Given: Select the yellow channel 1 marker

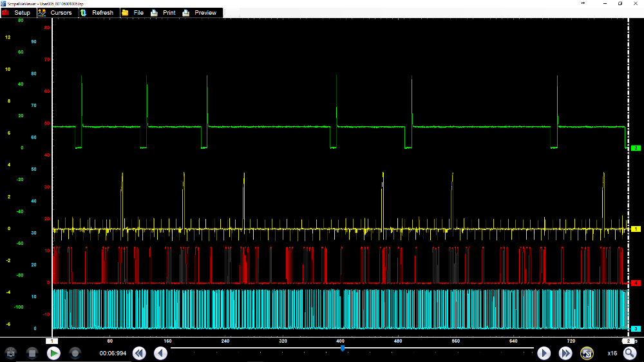Looking at the screenshot, I should pos(636,229).
